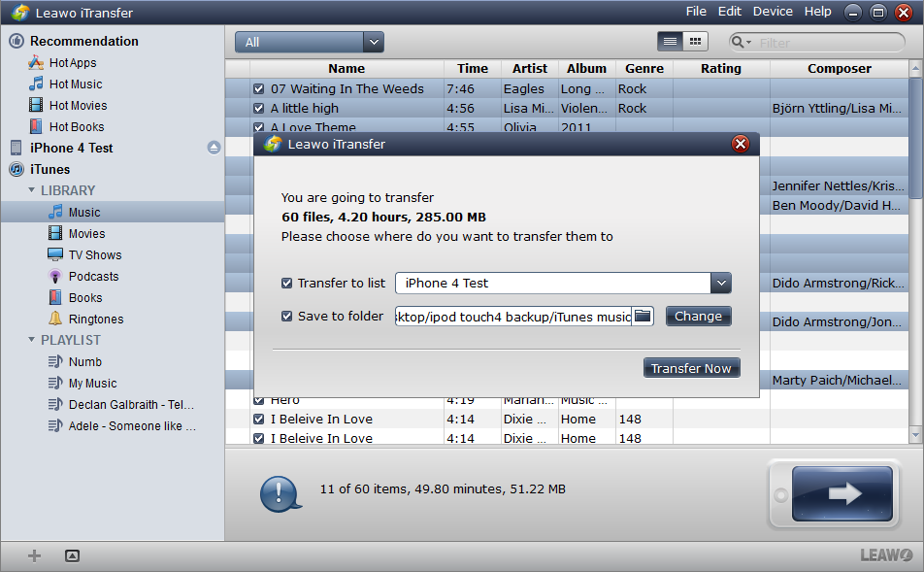Open the Edit menu
The height and width of the screenshot is (572, 924).
tap(730, 12)
